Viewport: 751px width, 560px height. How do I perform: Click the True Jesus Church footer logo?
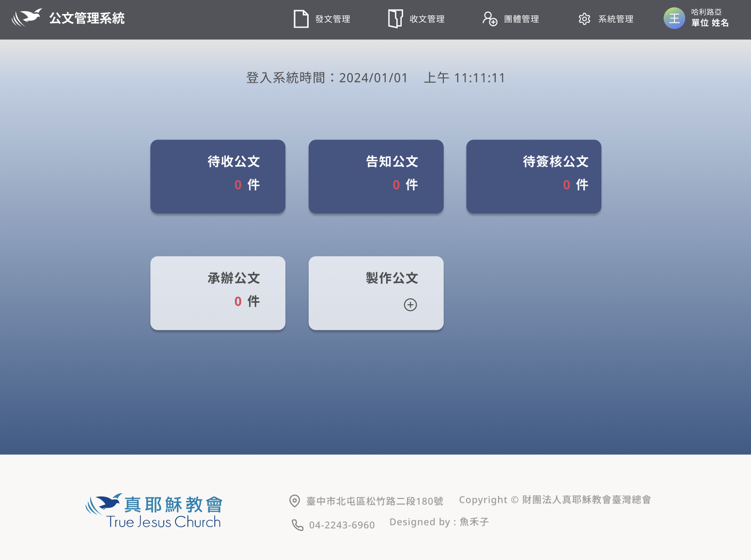click(x=154, y=511)
